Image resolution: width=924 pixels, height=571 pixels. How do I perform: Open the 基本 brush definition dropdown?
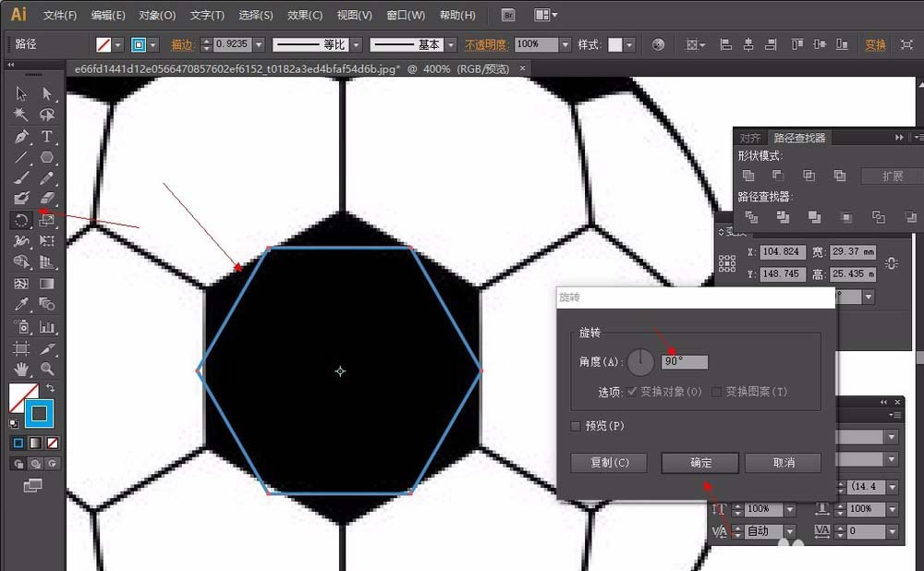pos(451,44)
